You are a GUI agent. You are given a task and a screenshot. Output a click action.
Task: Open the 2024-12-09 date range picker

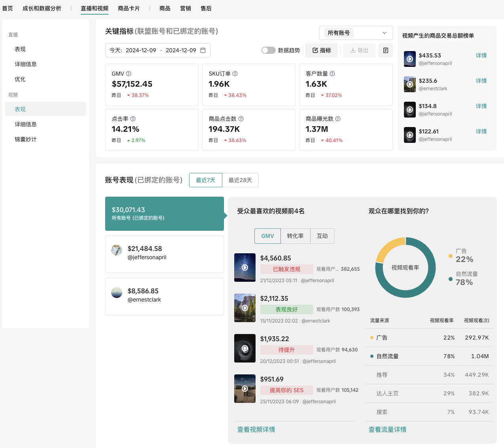[x=157, y=50]
